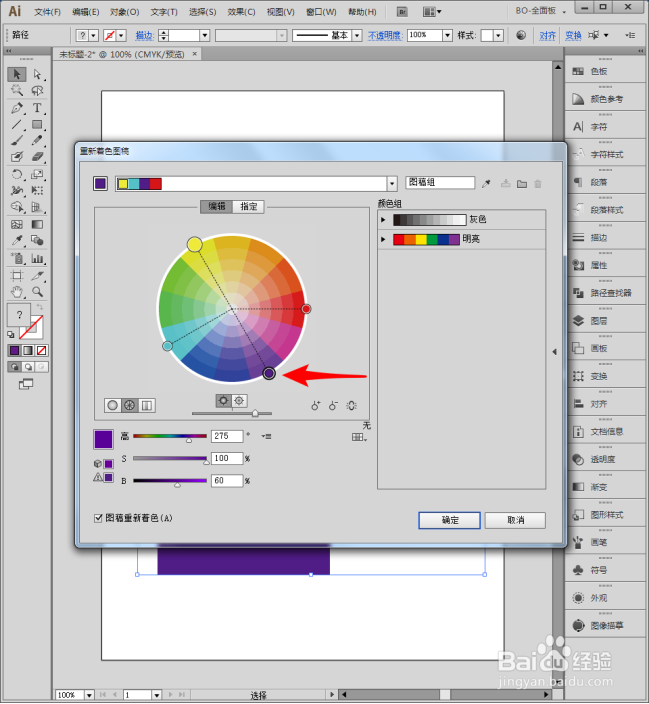Select the Hand tool
The width and height of the screenshot is (649, 704).
(x=17, y=292)
